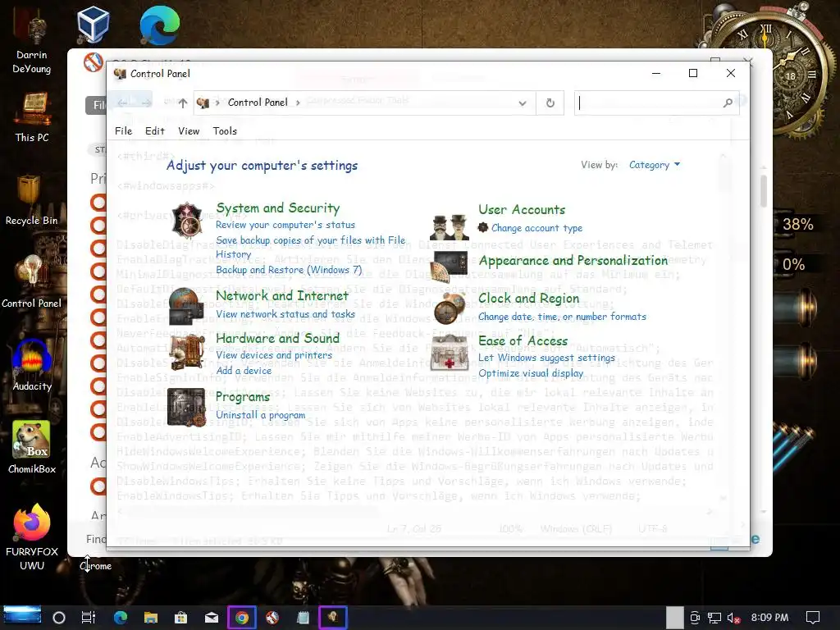Open View by Category dropdown
Image resolution: width=840 pixels, height=630 pixels.
pyautogui.click(x=654, y=165)
